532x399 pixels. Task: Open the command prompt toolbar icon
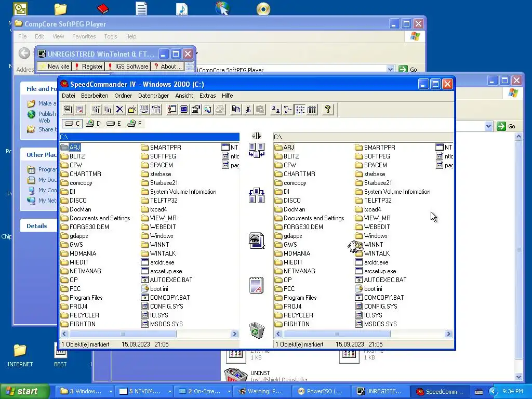click(184, 110)
